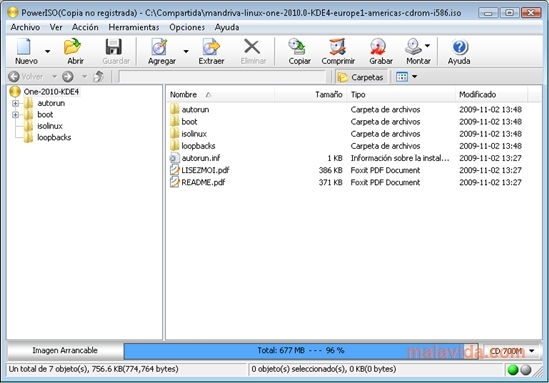Select the isolinux folder in file list
This screenshot has width=549, height=383.
coord(194,134)
